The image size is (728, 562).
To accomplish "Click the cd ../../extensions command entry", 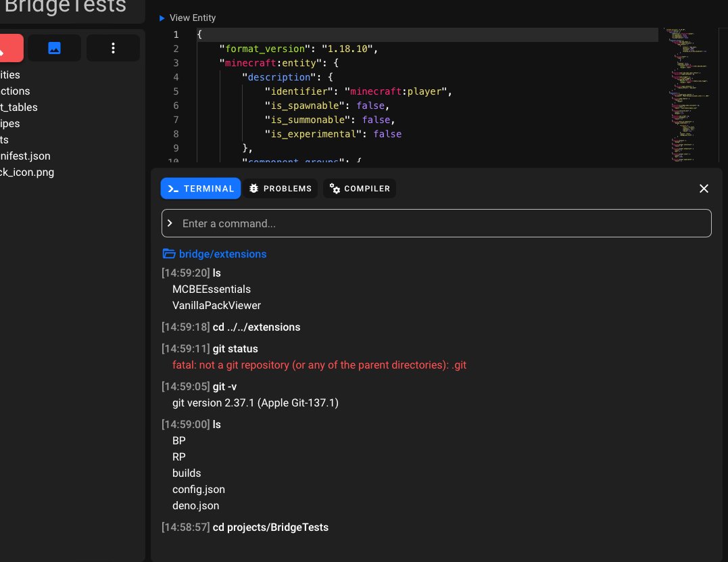I will pos(230,327).
